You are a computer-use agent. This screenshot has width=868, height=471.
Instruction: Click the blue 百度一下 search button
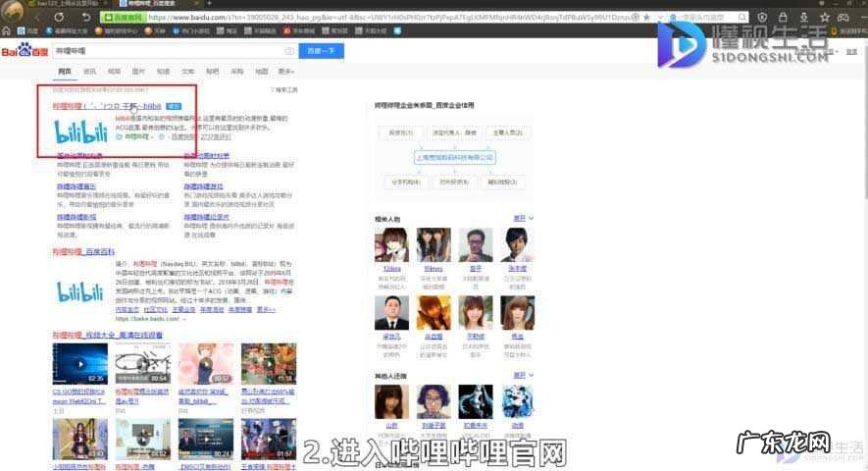[x=321, y=51]
